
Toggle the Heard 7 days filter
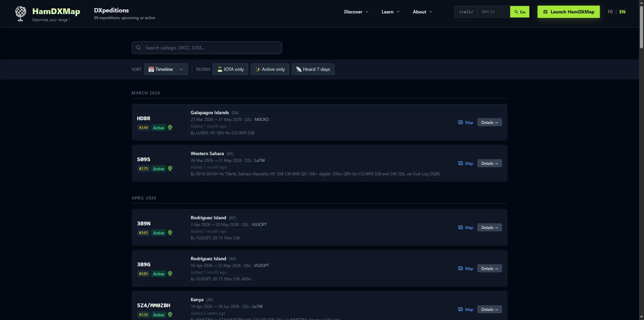(x=313, y=69)
